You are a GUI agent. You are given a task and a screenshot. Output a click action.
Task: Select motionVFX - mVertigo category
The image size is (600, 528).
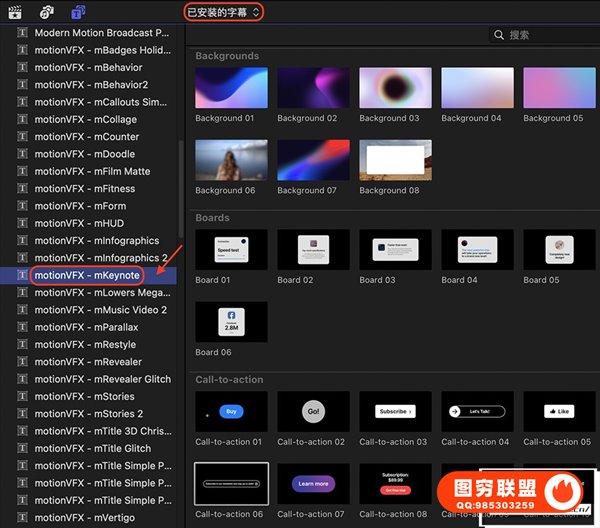[x=86, y=518]
